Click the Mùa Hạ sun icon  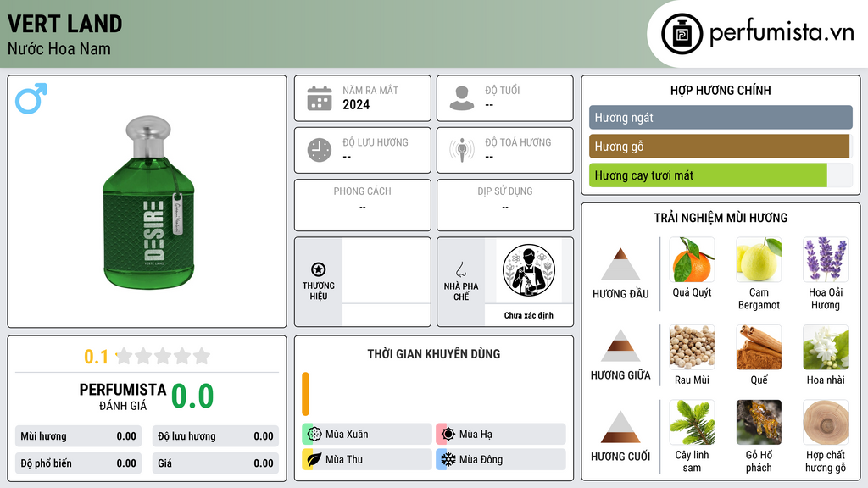click(448, 435)
